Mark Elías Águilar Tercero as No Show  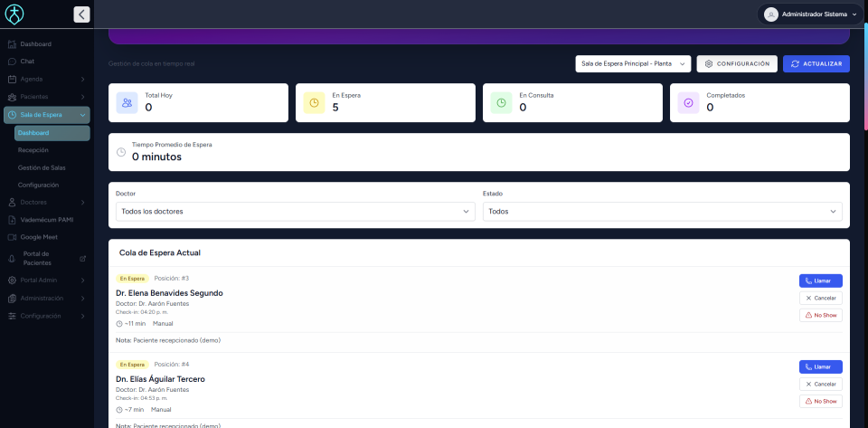pos(820,401)
